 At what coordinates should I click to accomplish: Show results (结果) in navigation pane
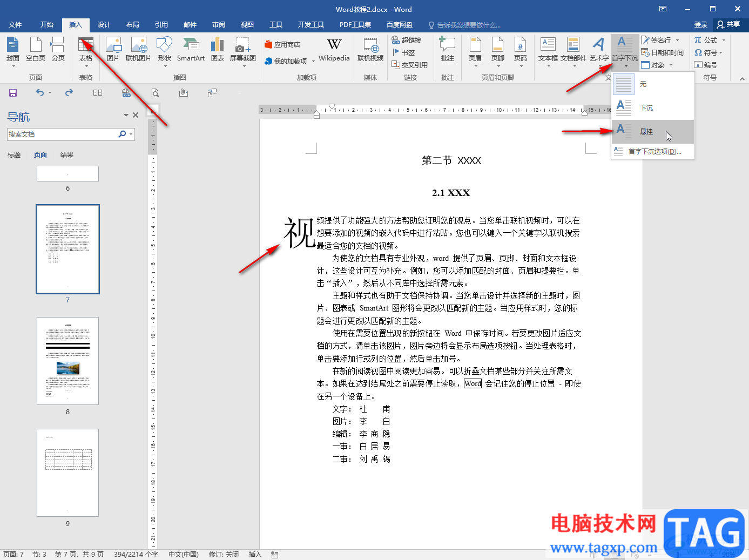pyautogui.click(x=67, y=155)
